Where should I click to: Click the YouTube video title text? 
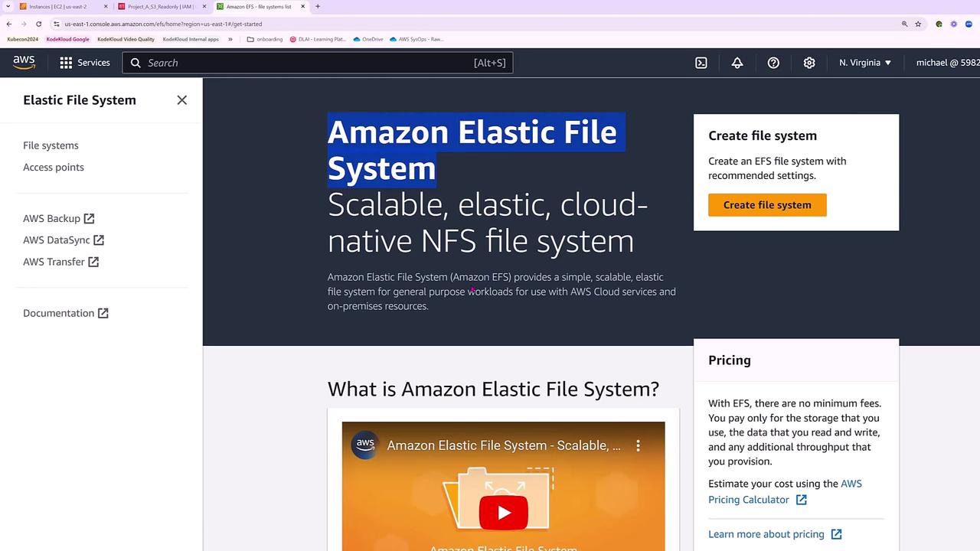point(504,445)
